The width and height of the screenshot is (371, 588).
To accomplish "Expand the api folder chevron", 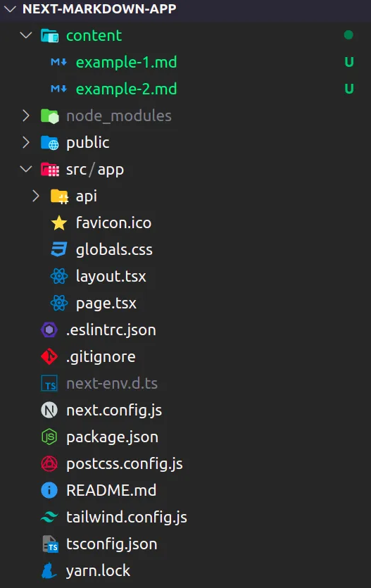I will tap(36, 196).
